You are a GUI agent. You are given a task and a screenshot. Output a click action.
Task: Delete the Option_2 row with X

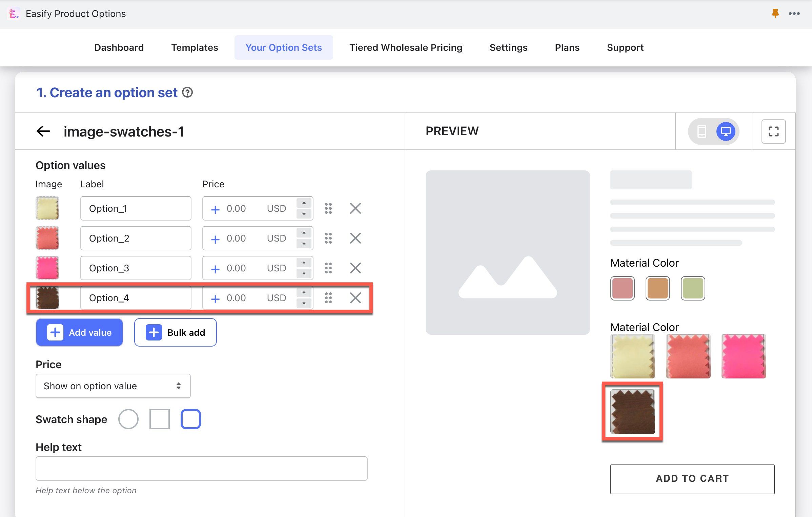(x=355, y=238)
